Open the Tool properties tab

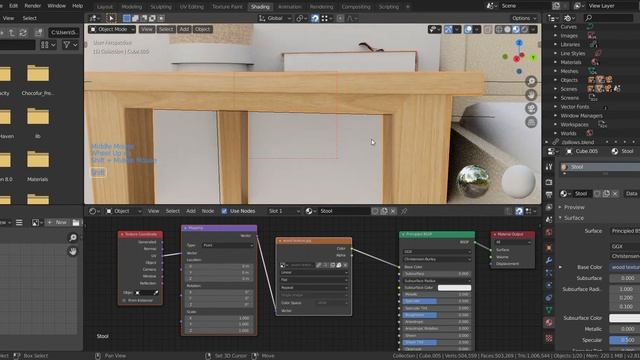tap(549, 167)
